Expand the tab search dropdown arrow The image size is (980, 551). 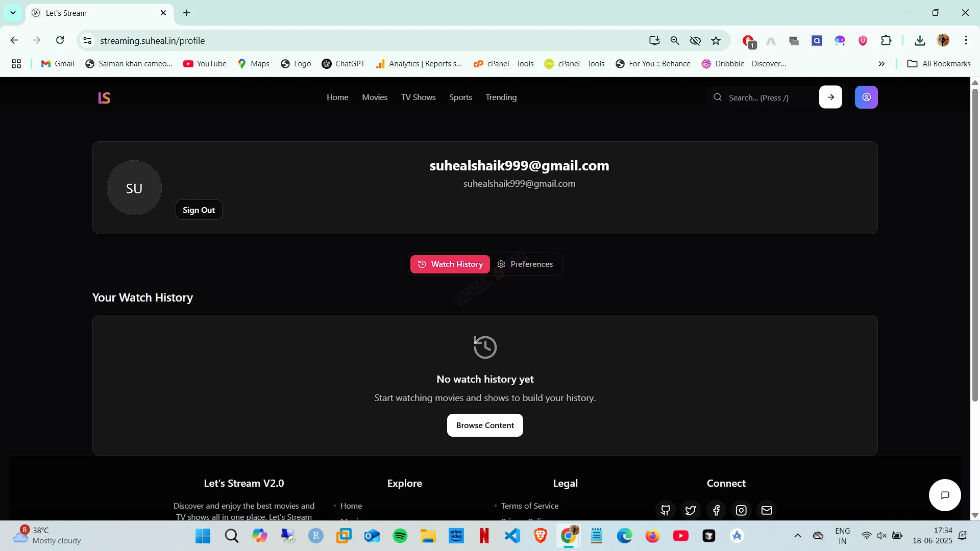click(x=13, y=13)
